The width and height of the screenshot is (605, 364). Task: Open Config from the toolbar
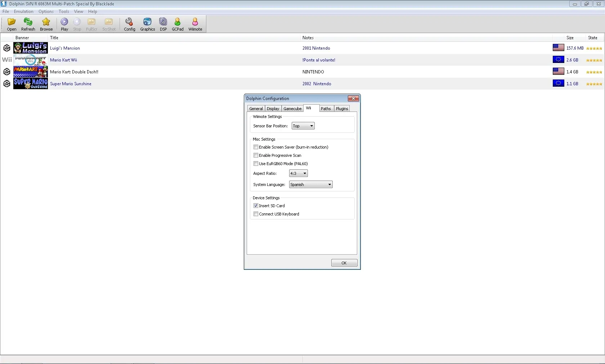pos(129,24)
